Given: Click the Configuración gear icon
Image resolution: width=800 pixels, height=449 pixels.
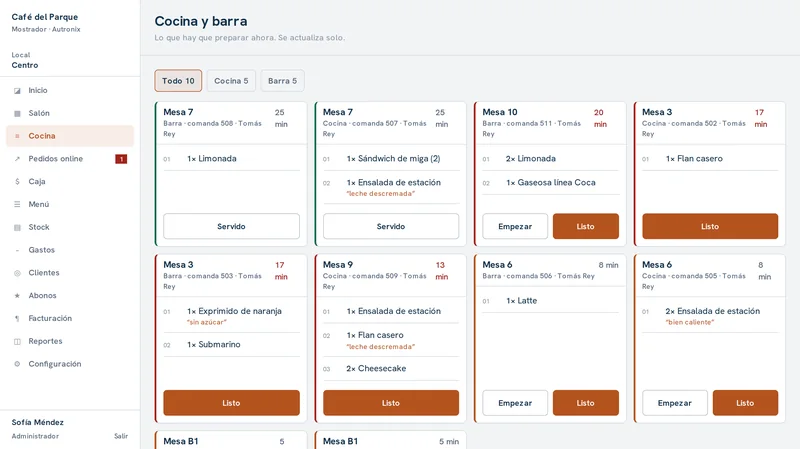Looking at the screenshot, I should (17, 364).
